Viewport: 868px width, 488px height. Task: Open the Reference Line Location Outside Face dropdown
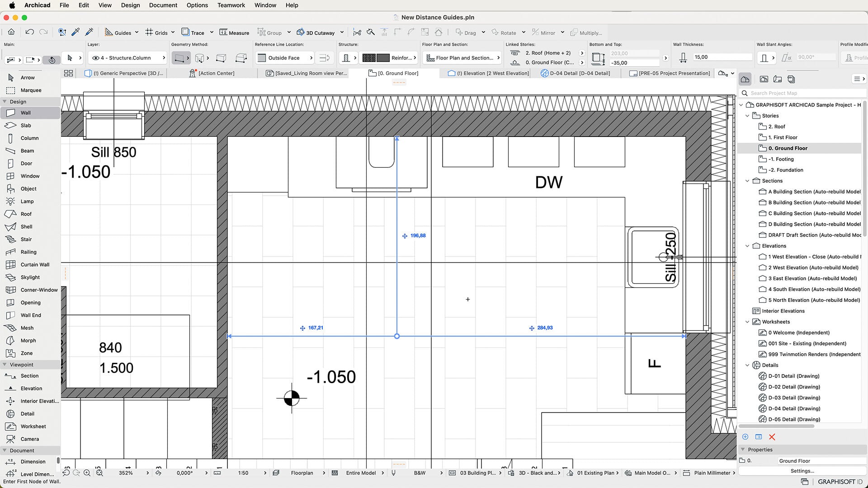[285, 58]
